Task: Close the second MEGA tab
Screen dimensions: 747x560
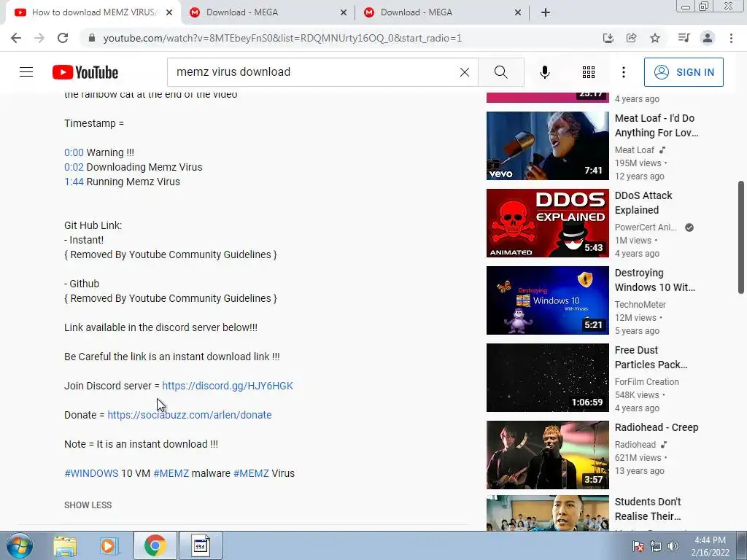Action: (518, 13)
